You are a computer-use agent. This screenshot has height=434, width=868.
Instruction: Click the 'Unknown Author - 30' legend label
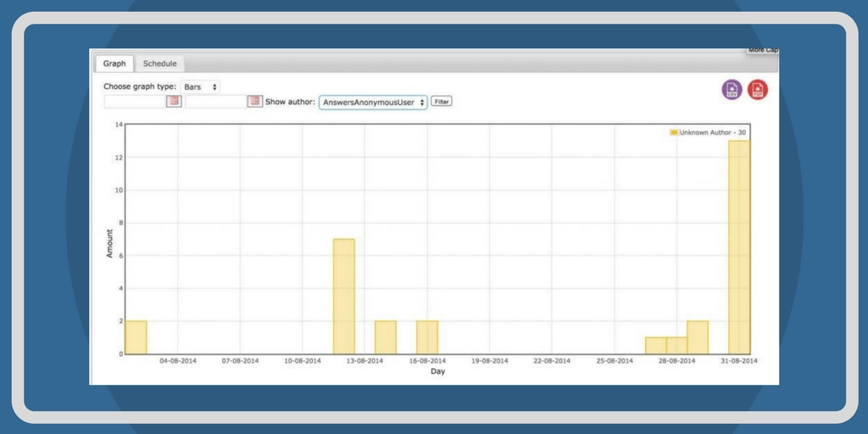pyautogui.click(x=713, y=133)
